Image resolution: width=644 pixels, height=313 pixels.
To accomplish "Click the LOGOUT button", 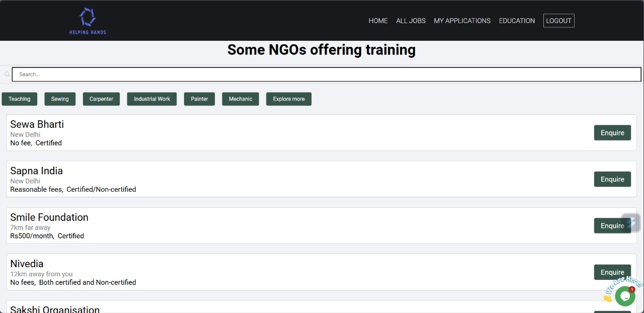I will click(x=558, y=21).
